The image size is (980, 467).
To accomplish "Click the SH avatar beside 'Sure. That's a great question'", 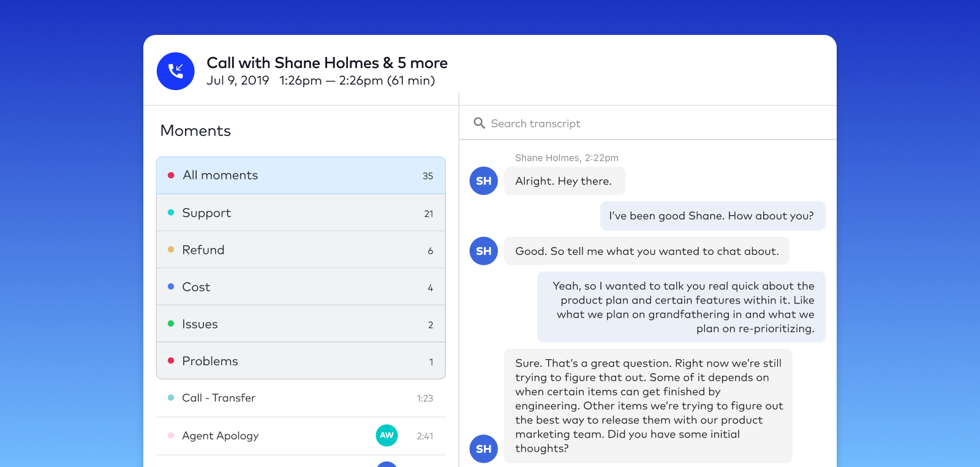I will [x=484, y=449].
